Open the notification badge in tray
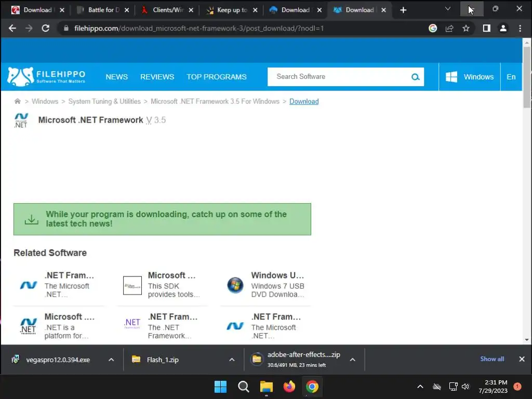 (517, 387)
